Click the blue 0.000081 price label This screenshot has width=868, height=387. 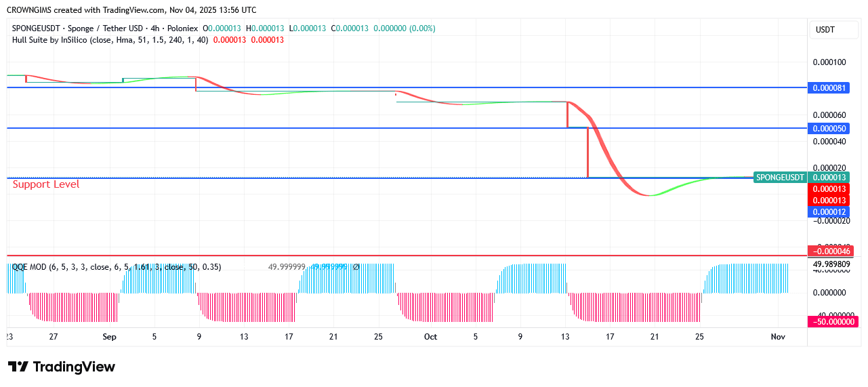click(x=829, y=88)
